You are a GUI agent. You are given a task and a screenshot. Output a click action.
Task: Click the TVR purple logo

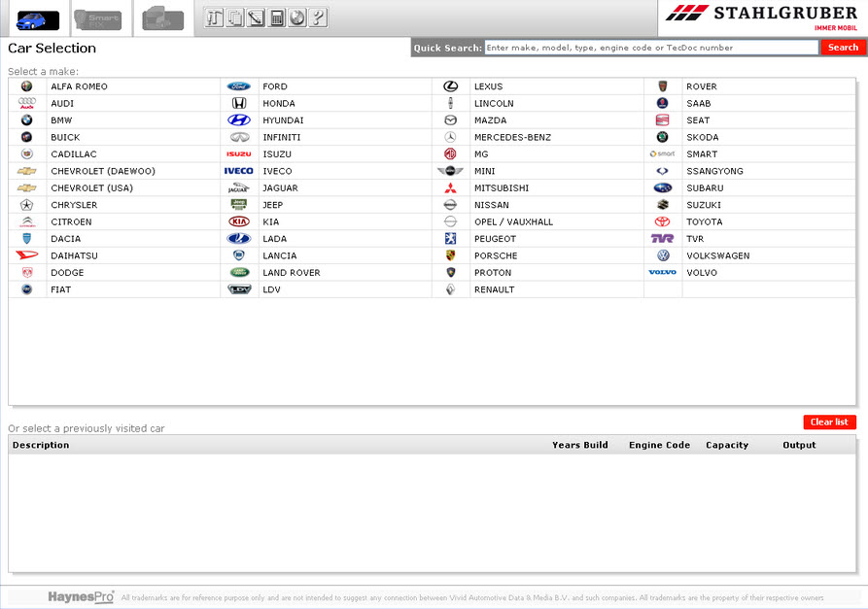[x=663, y=238]
